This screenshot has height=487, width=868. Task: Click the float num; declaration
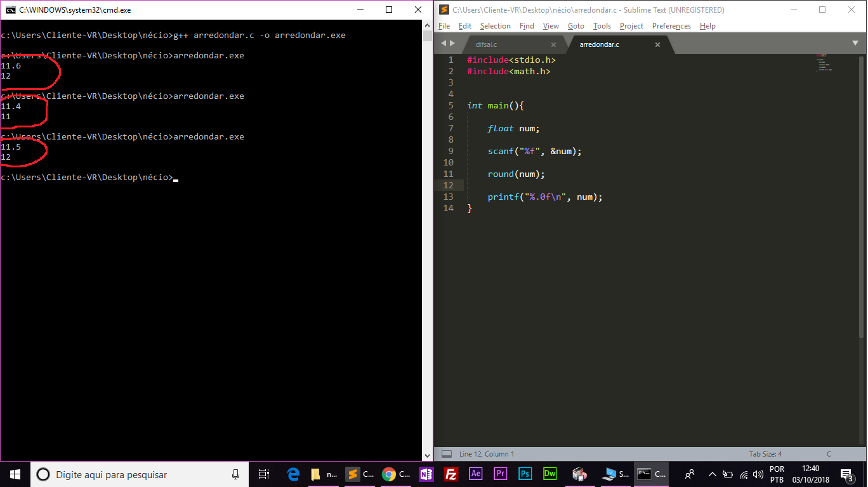click(513, 128)
